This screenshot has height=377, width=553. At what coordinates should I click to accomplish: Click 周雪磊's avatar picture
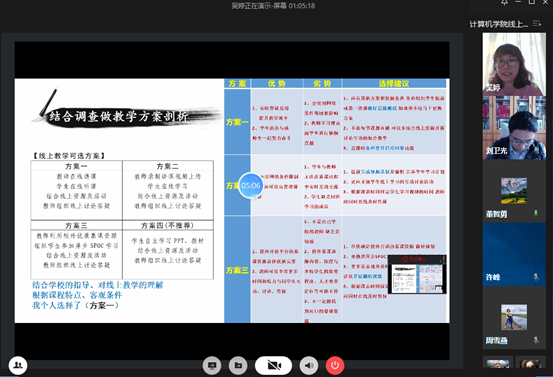(x=514, y=317)
